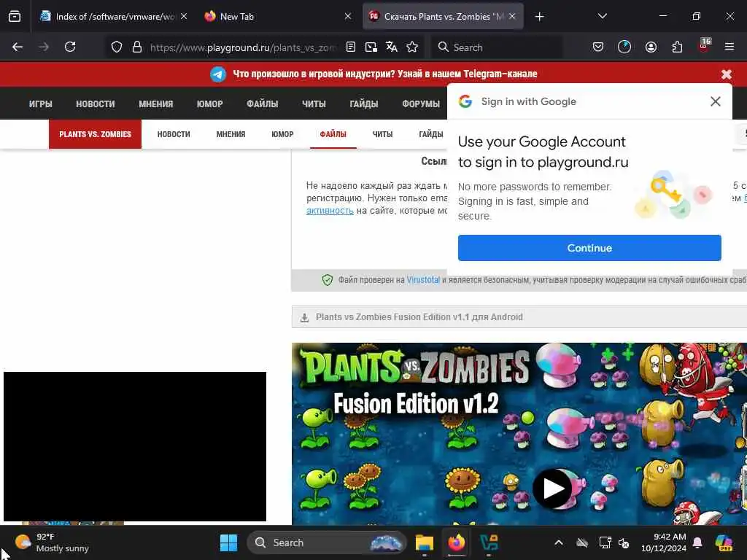
Task: Bookmark this page with star
Action: [x=412, y=47]
